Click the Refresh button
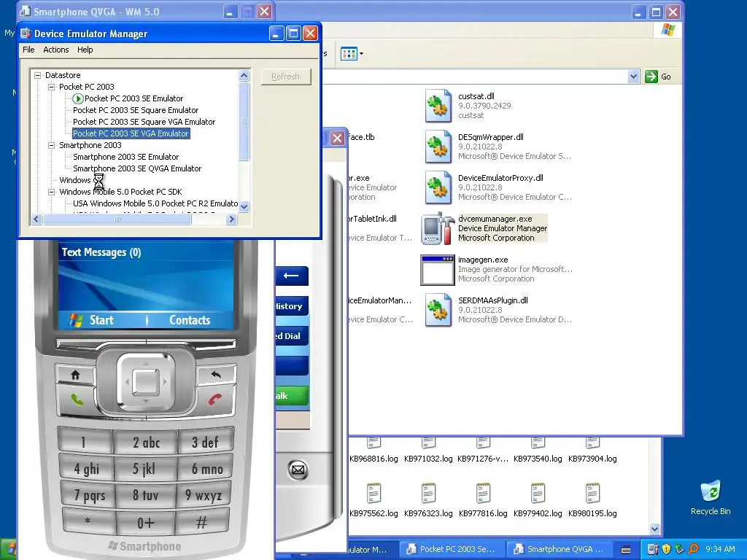This screenshot has width=747, height=560. tap(285, 77)
